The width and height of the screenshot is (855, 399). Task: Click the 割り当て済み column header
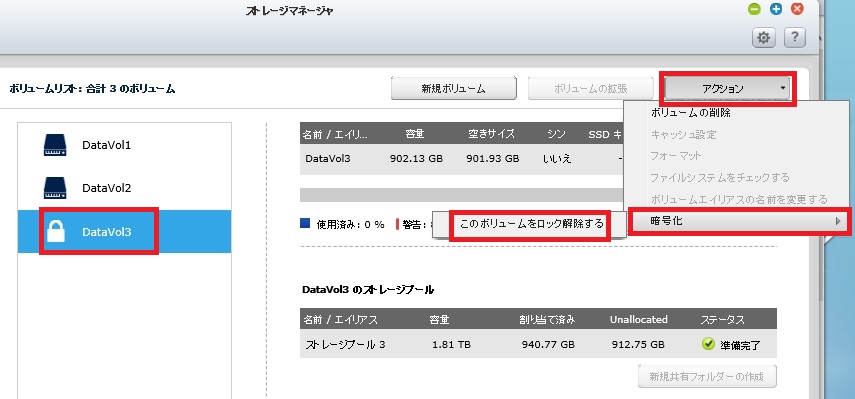tap(547, 319)
